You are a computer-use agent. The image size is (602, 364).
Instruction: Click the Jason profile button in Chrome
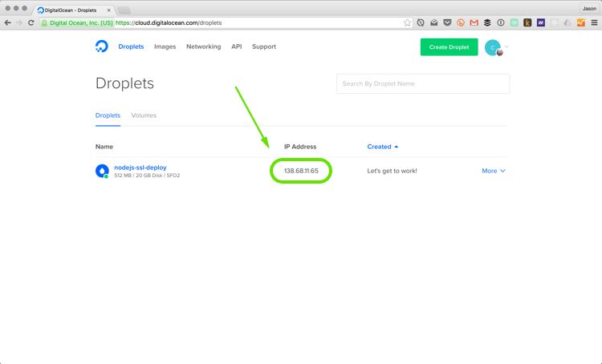pos(589,9)
